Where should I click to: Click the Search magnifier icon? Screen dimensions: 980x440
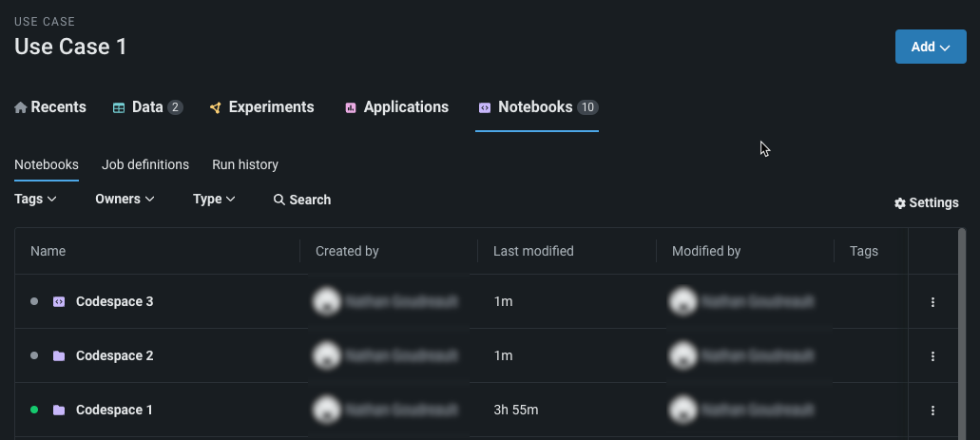pos(279,200)
